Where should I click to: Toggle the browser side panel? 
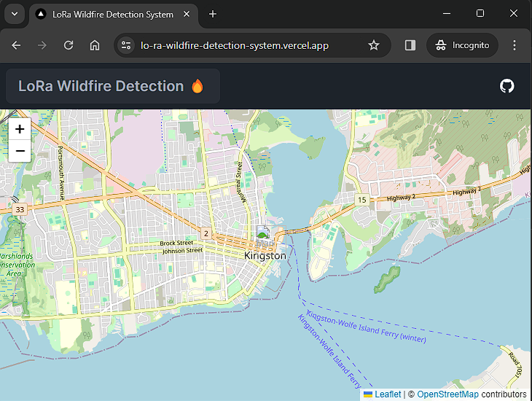point(410,45)
